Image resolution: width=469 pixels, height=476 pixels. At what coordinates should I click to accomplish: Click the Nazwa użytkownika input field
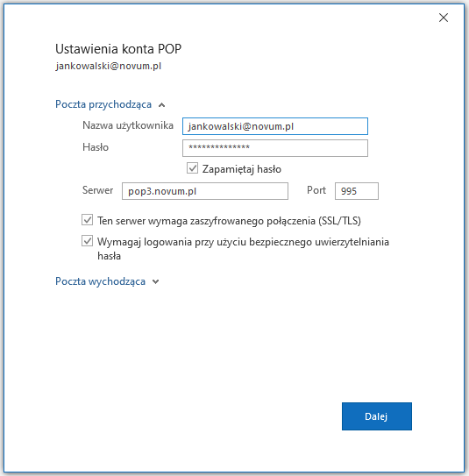275,126
